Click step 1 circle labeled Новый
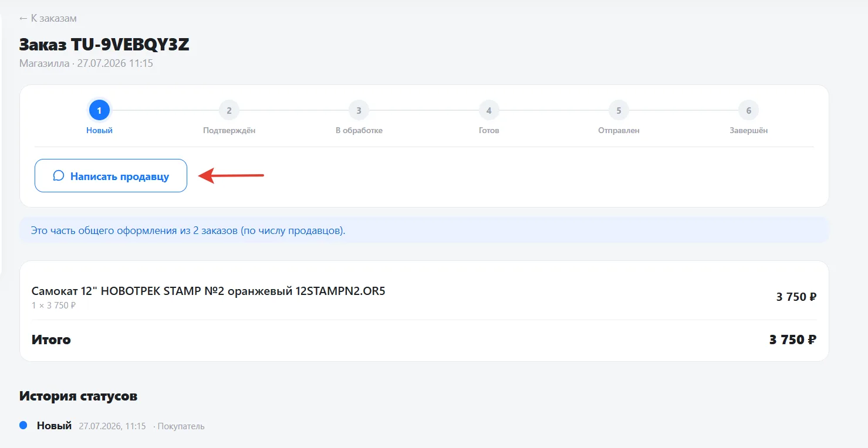868x448 pixels. 99,110
